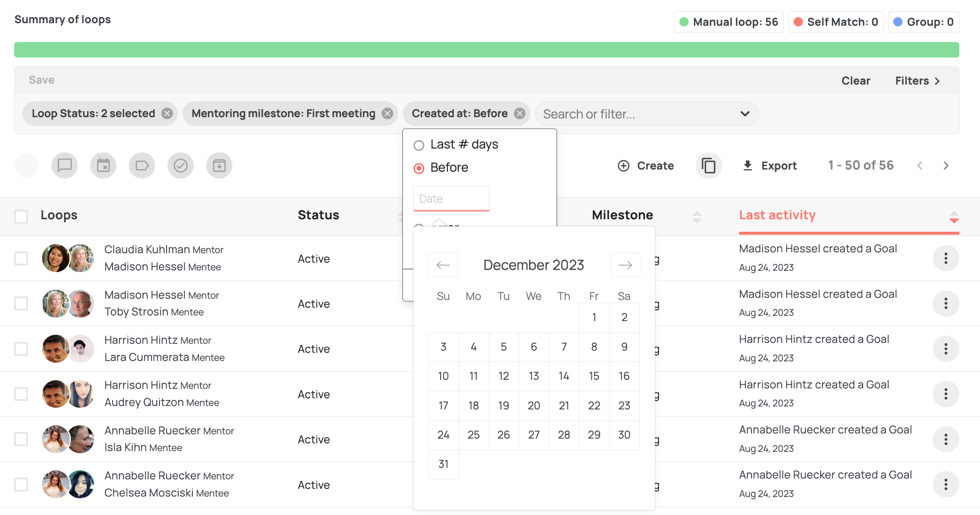Select the tag label icon

click(x=142, y=165)
